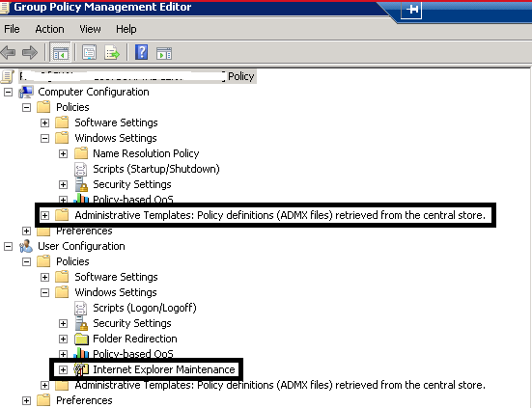Expand the Internet Explorer Maintenance node
The height and width of the screenshot is (408, 532).
pos(63,369)
